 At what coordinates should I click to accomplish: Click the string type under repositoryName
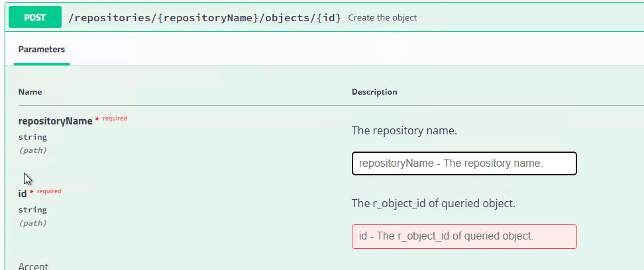[x=32, y=137]
